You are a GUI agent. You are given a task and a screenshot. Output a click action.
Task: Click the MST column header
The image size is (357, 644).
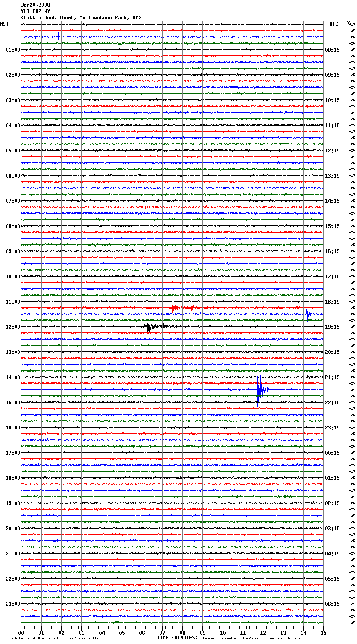click(x=4, y=24)
